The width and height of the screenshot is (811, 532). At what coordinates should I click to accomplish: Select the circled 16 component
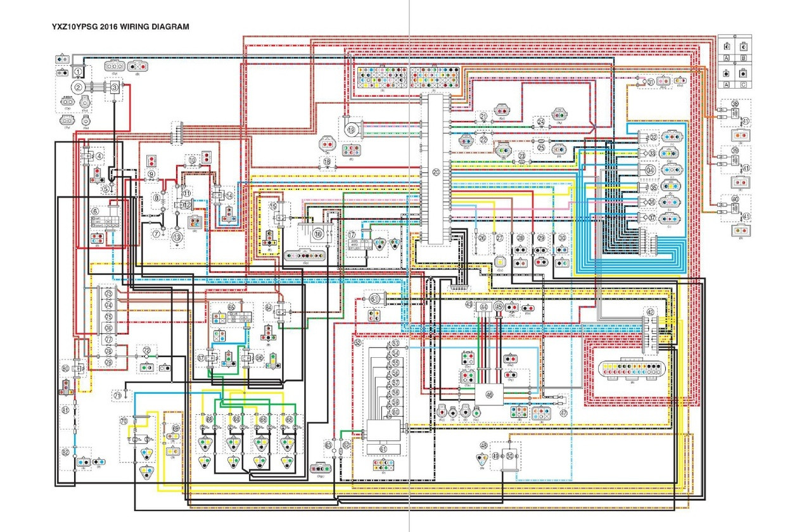pos(318,234)
